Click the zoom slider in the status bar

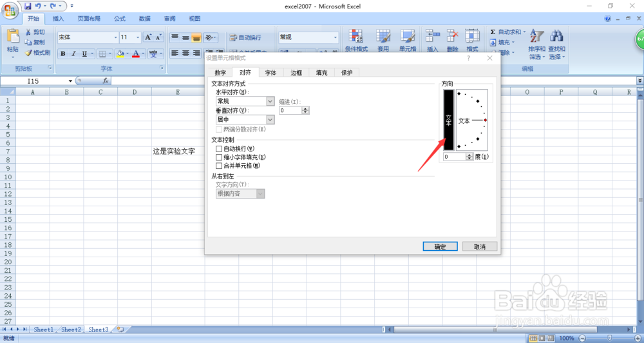609,338
